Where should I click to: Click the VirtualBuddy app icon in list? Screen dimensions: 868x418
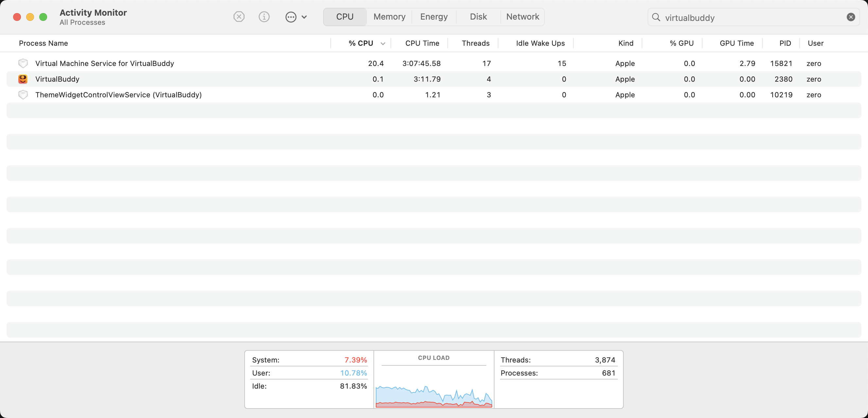[23, 79]
